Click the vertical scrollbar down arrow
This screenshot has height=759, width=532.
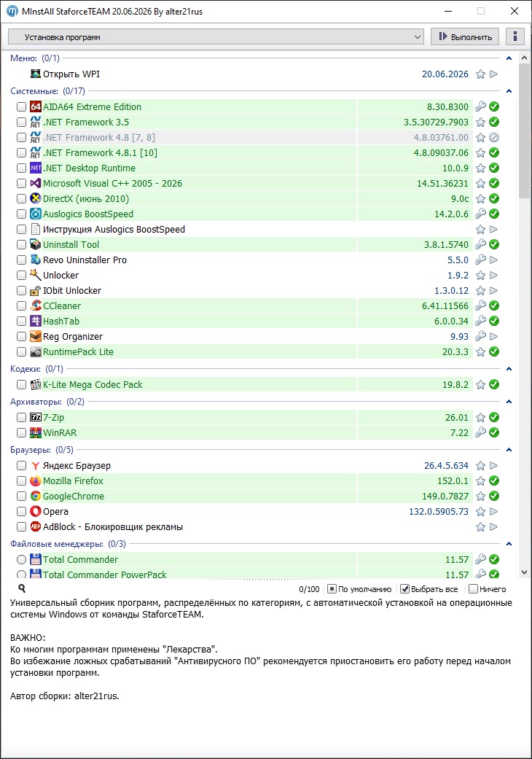(524, 572)
